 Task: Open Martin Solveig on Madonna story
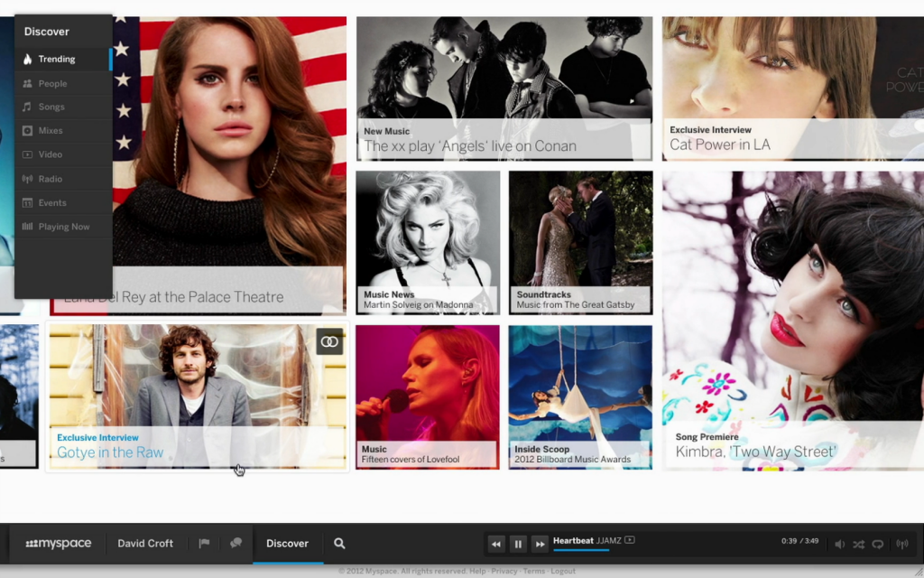click(x=428, y=242)
